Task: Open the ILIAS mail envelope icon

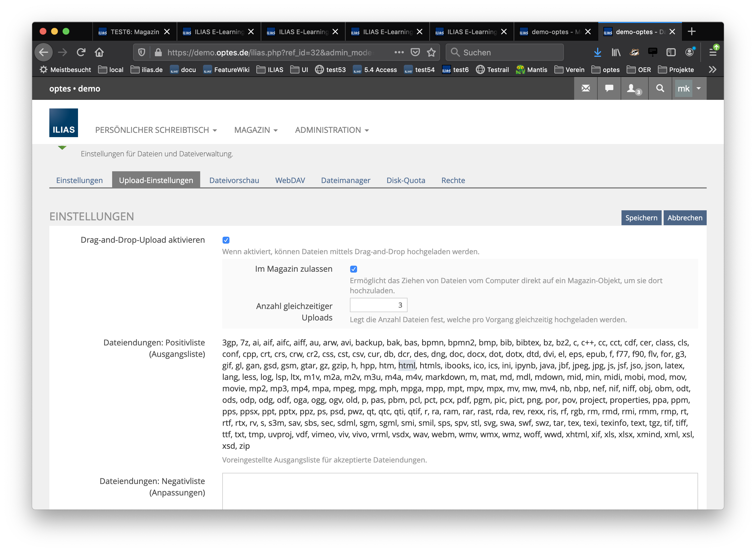Action: [x=586, y=89]
